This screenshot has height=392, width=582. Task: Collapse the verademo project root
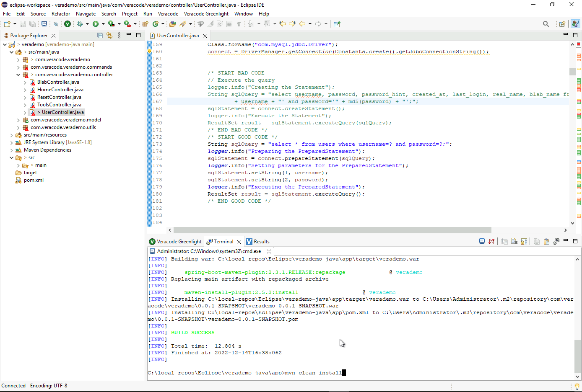click(5, 44)
